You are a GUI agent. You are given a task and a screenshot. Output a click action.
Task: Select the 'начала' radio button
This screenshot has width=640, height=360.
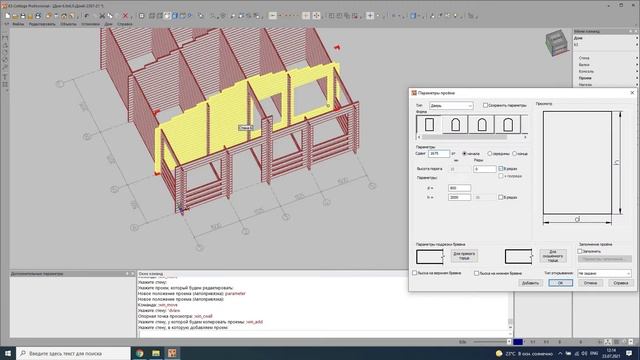point(464,153)
